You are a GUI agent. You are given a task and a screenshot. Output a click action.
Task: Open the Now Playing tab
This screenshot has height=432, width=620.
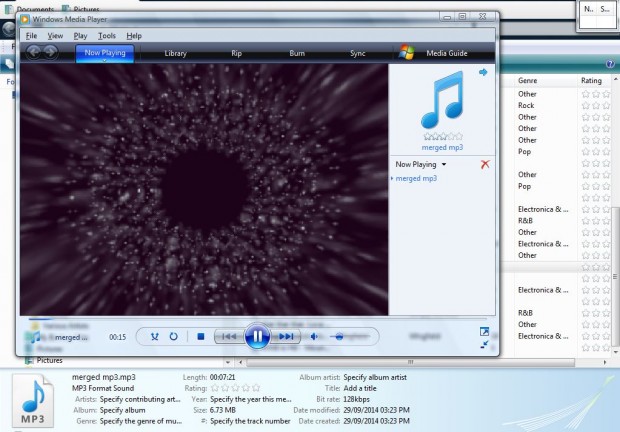coord(105,53)
